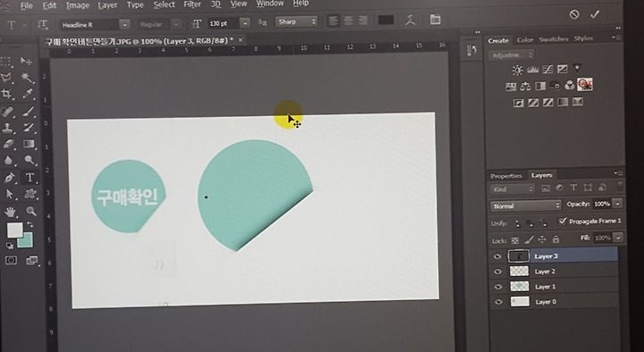Select the Crop tool
The image size is (644, 352).
point(6,94)
